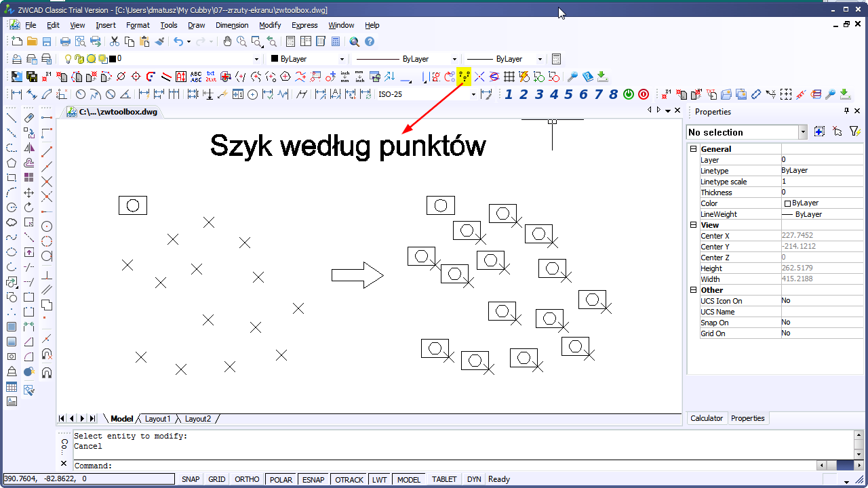Toggle DYN dynamic input
868x488 pixels.
pyautogui.click(x=474, y=479)
